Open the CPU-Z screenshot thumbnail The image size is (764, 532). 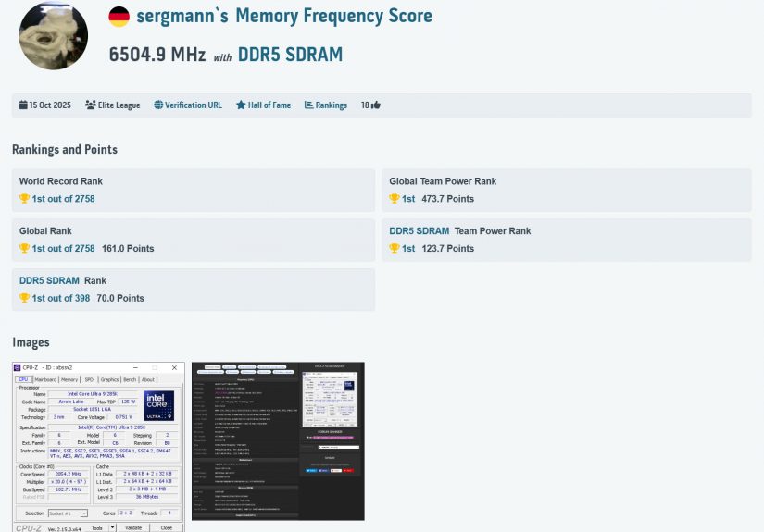point(98,447)
